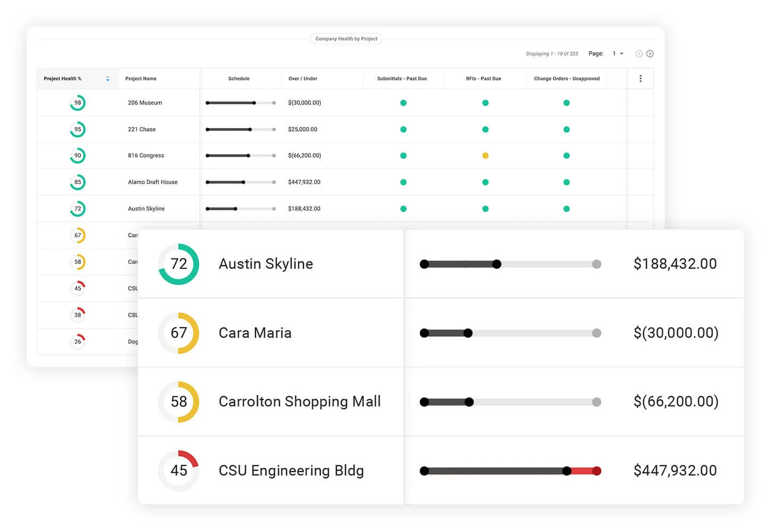The height and width of the screenshot is (532, 766).
Task: Click the 72 health ring beside Austin Skyline
Action: click(x=178, y=264)
